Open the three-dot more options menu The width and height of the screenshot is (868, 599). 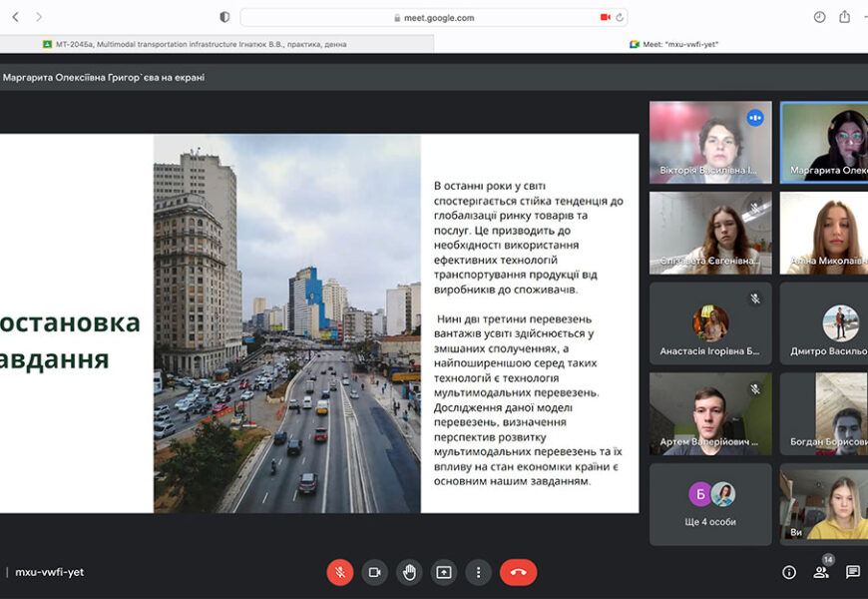479,572
